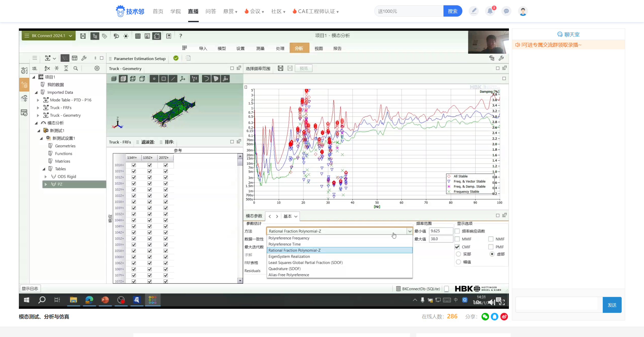Image resolution: width=644 pixels, height=337 pixels.
Task: Open PowerPoint on Windows taskbar
Action: [105, 300]
